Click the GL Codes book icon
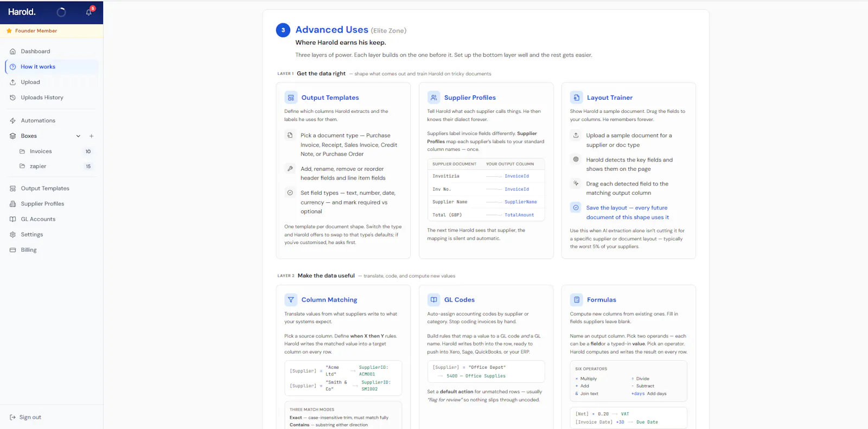 click(433, 300)
